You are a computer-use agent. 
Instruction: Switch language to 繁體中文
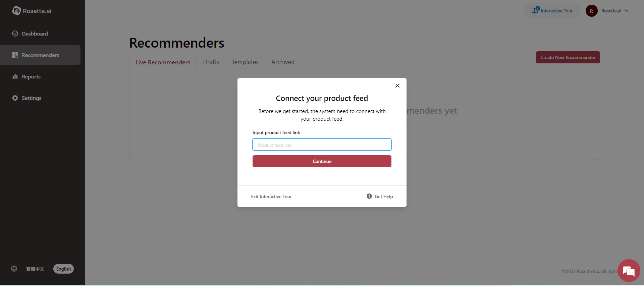click(35, 269)
